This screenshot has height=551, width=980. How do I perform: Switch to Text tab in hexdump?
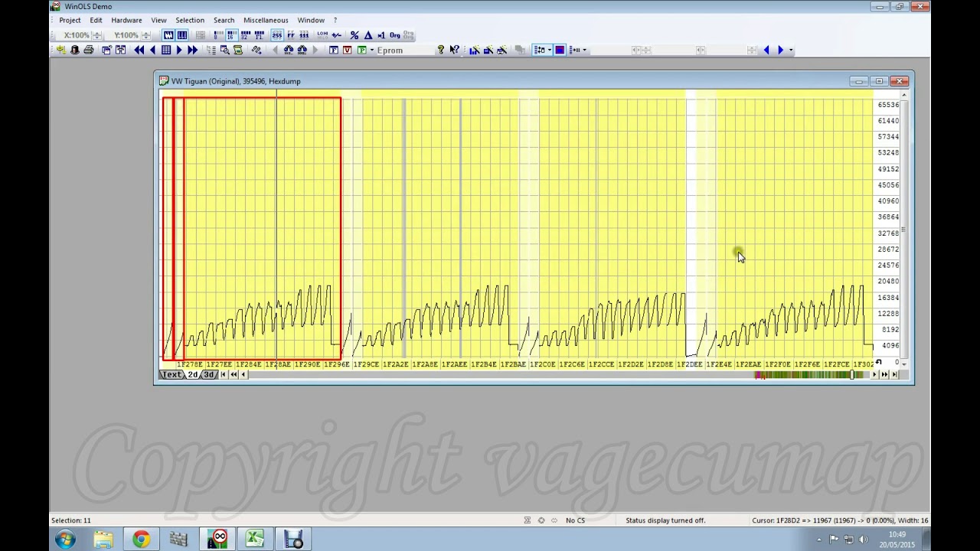coord(172,374)
